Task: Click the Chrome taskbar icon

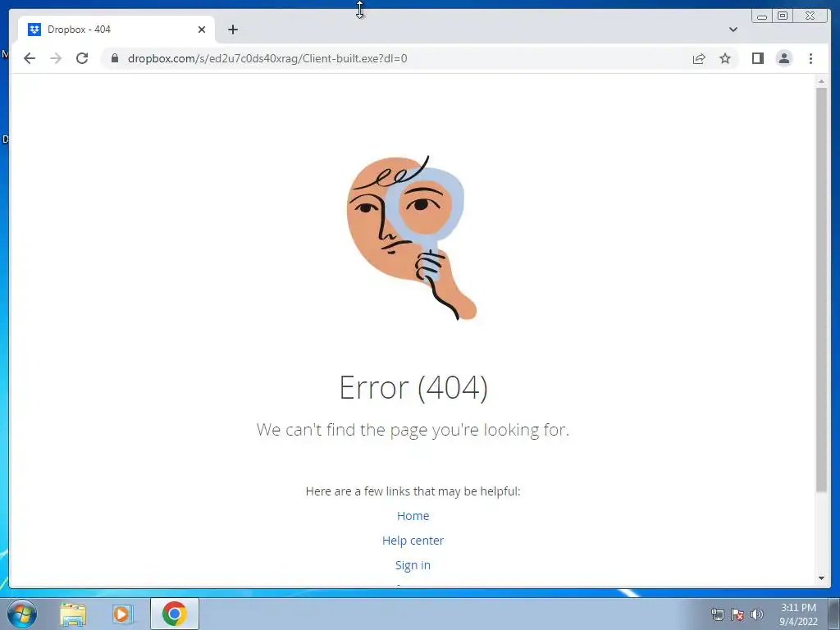Action: click(175, 614)
